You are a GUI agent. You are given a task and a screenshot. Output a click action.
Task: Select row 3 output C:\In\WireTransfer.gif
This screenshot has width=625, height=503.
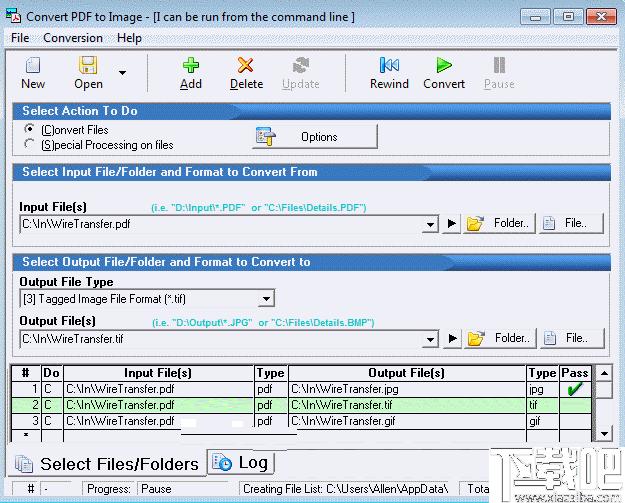click(x=407, y=421)
